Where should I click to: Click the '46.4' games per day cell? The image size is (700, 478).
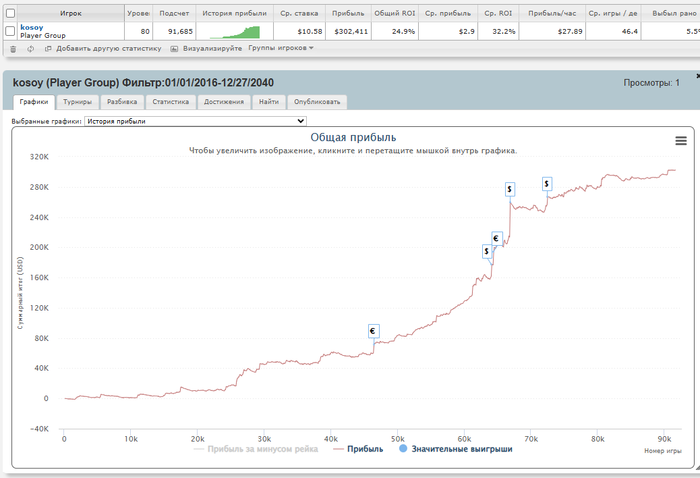[x=613, y=31]
